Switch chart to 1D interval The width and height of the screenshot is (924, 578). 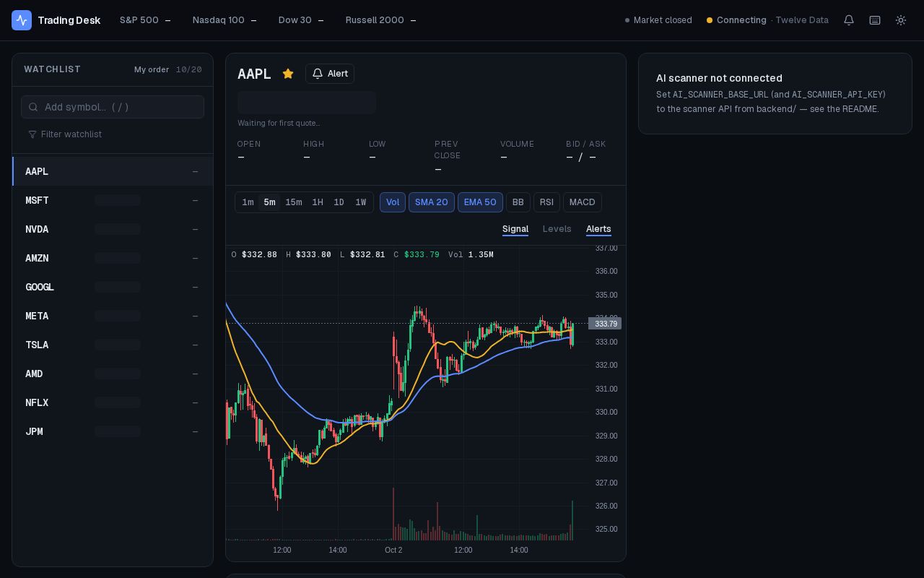[x=339, y=202]
